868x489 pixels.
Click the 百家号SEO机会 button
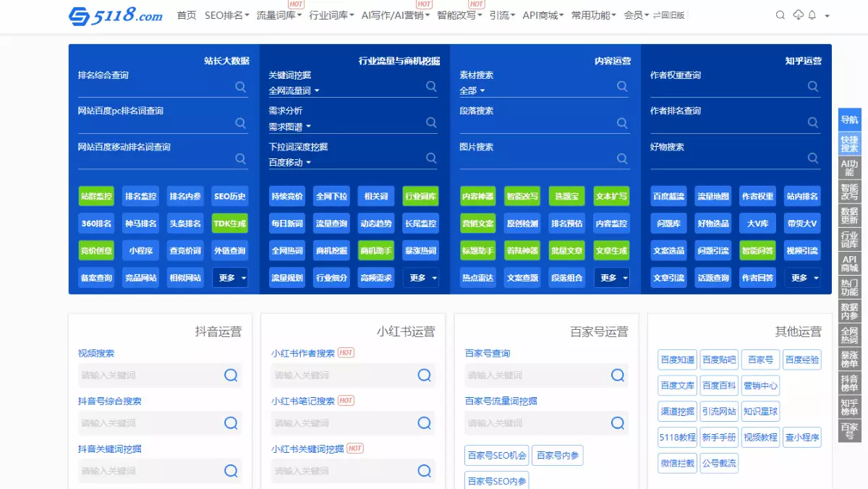(x=496, y=456)
